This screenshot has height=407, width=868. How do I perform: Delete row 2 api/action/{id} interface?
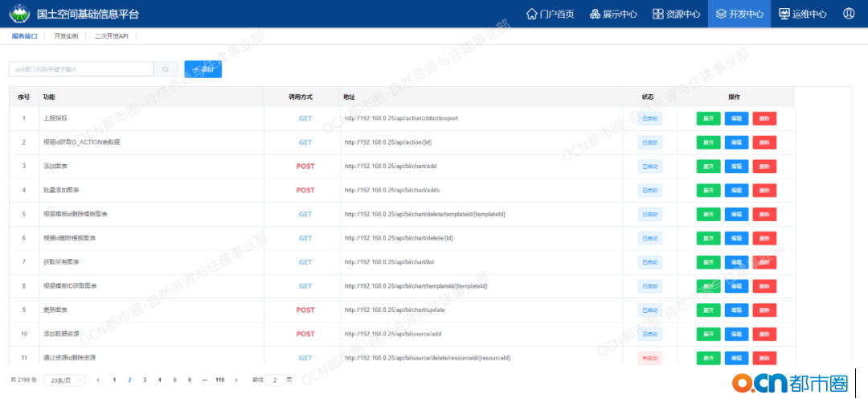[764, 142]
